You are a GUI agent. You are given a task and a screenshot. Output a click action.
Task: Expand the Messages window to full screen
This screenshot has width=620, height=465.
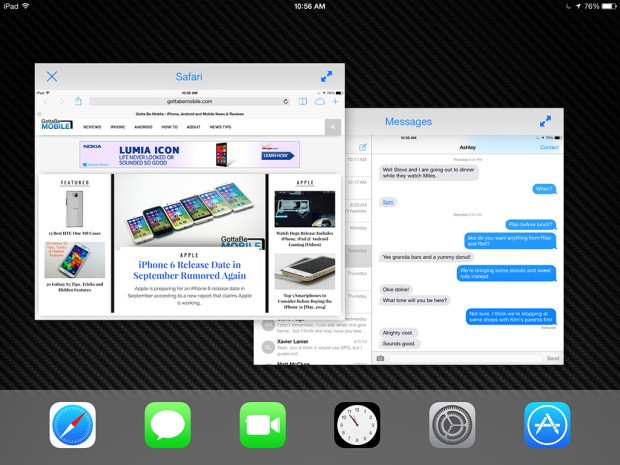545,121
